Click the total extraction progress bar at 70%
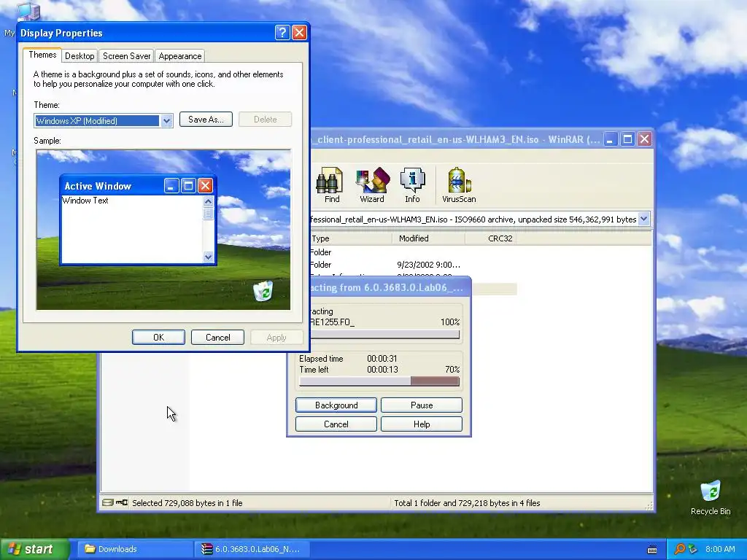The image size is (747, 560). (379, 381)
